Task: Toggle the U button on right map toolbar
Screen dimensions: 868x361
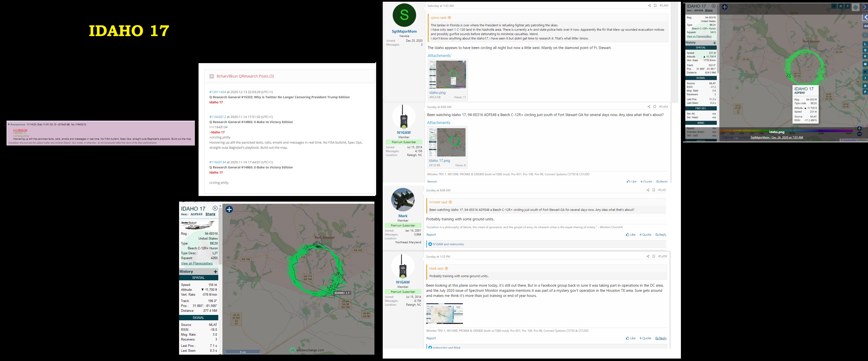Action: click(834, 6)
